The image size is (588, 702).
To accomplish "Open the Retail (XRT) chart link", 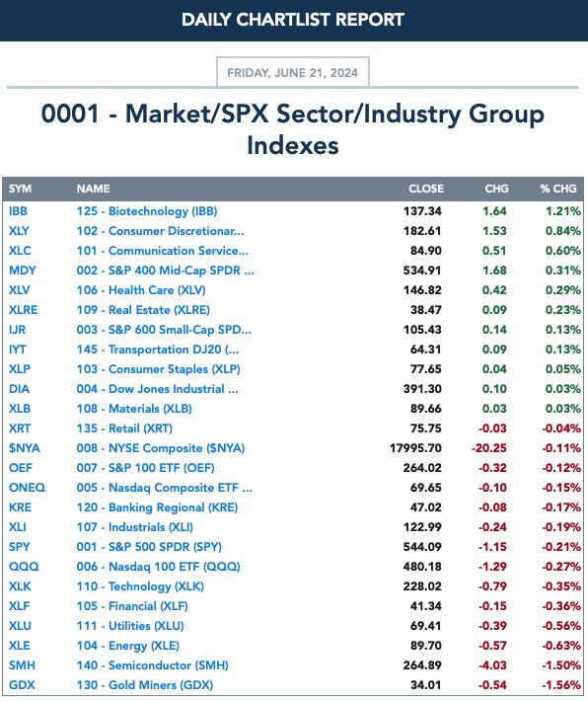I will (x=124, y=429).
